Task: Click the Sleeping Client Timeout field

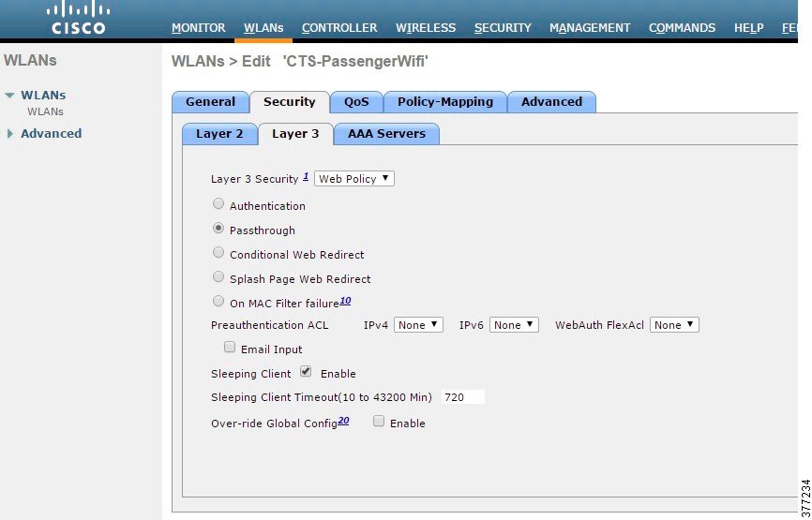Action: pyautogui.click(x=463, y=397)
